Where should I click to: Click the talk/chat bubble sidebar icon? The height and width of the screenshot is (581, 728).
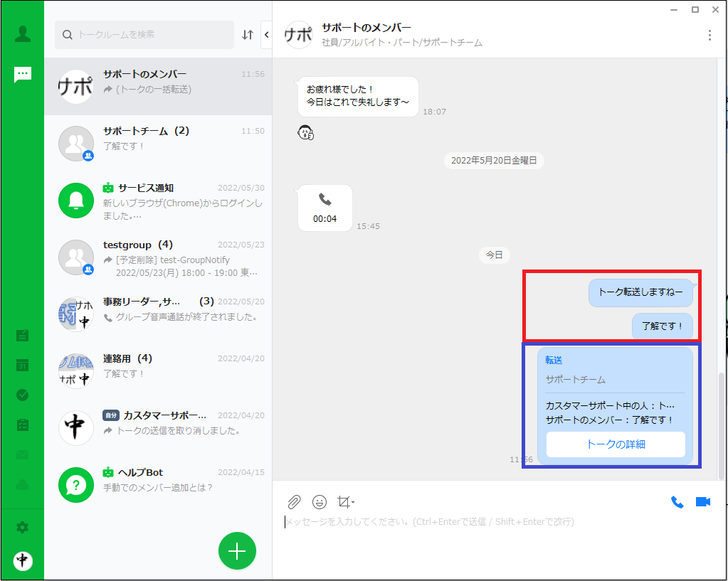coord(23,74)
